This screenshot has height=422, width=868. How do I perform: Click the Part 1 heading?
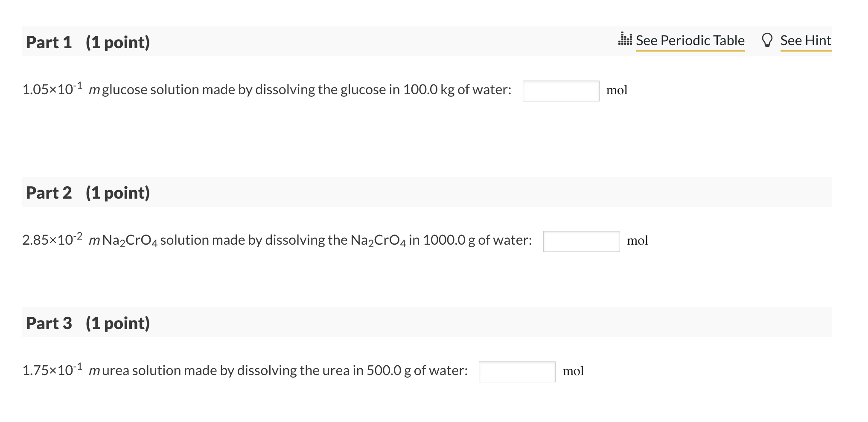pos(49,42)
